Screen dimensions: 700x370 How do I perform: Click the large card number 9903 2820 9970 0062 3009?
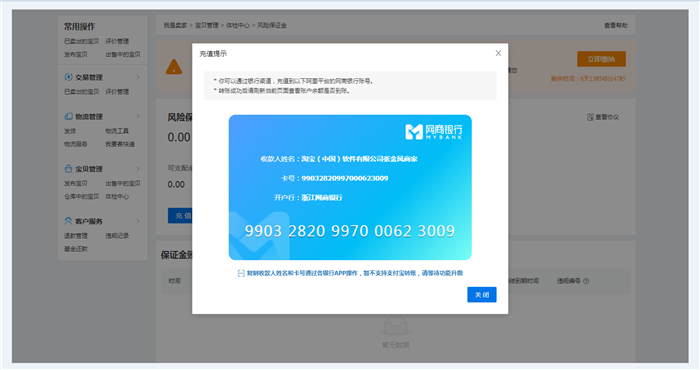(350, 231)
